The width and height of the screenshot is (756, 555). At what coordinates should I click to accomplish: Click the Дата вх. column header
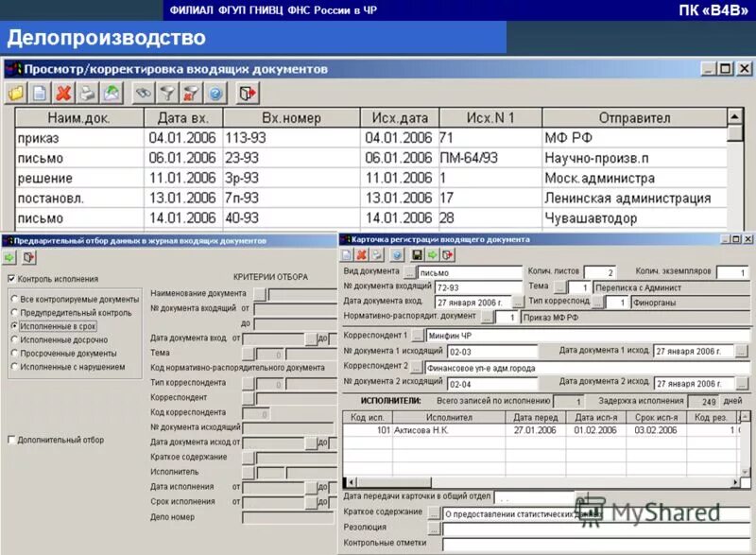tap(183, 117)
